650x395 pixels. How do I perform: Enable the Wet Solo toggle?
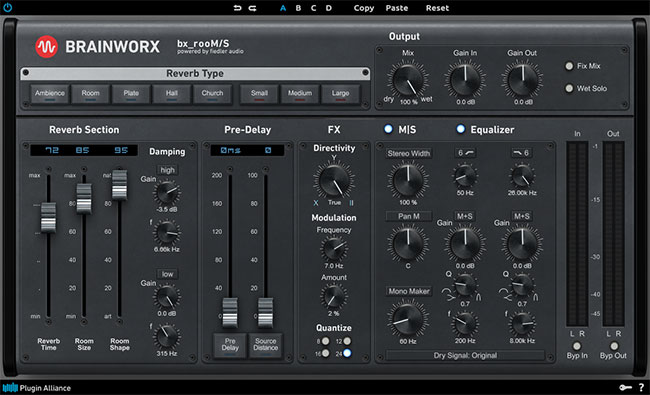pyautogui.click(x=569, y=88)
